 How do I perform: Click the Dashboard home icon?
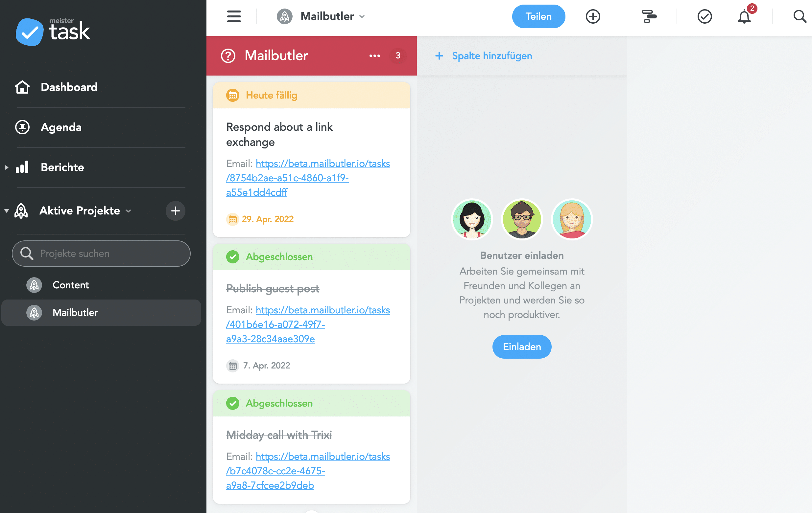click(22, 87)
